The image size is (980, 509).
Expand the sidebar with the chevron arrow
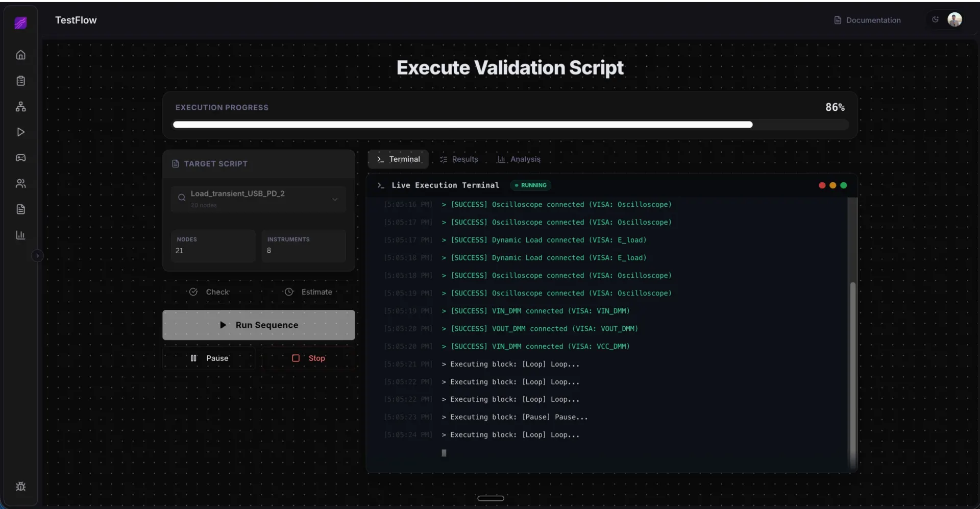(x=37, y=256)
